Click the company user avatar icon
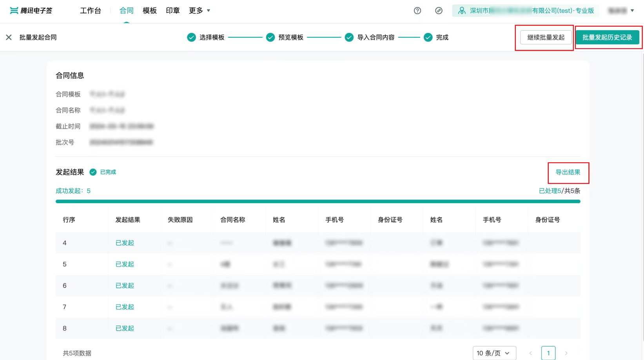Viewport: 644px width, 360px height. click(462, 11)
